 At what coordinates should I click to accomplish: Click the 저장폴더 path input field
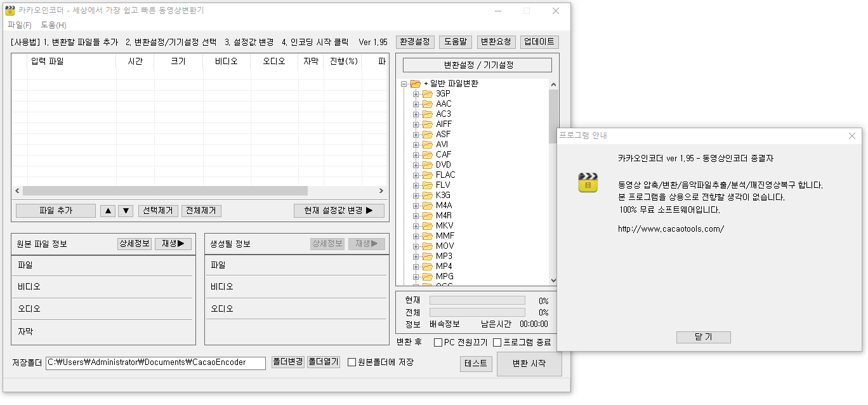coord(155,362)
